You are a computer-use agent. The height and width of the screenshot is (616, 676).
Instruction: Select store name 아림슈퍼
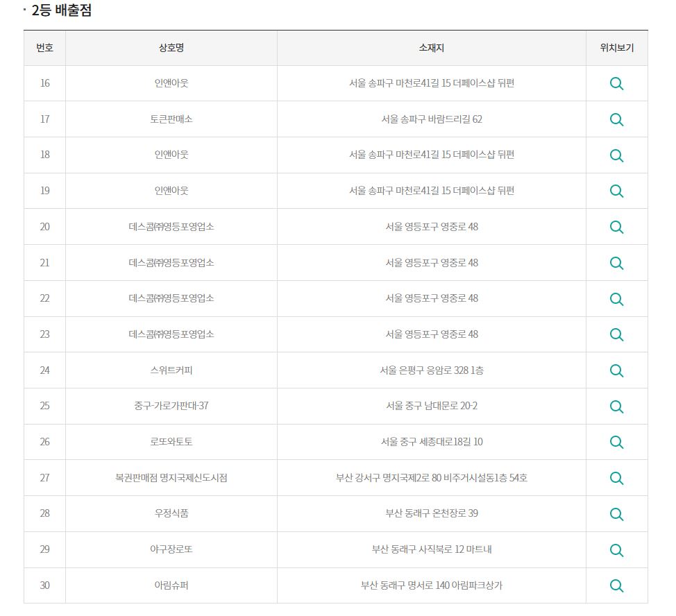(x=171, y=585)
